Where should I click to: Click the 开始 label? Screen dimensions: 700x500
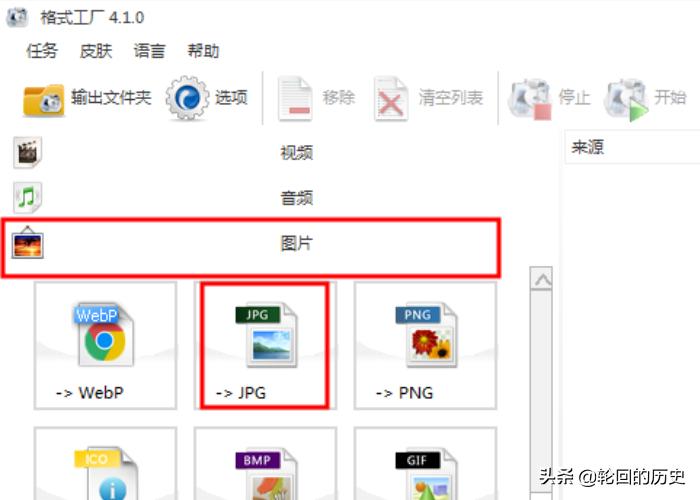click(670, 97)
